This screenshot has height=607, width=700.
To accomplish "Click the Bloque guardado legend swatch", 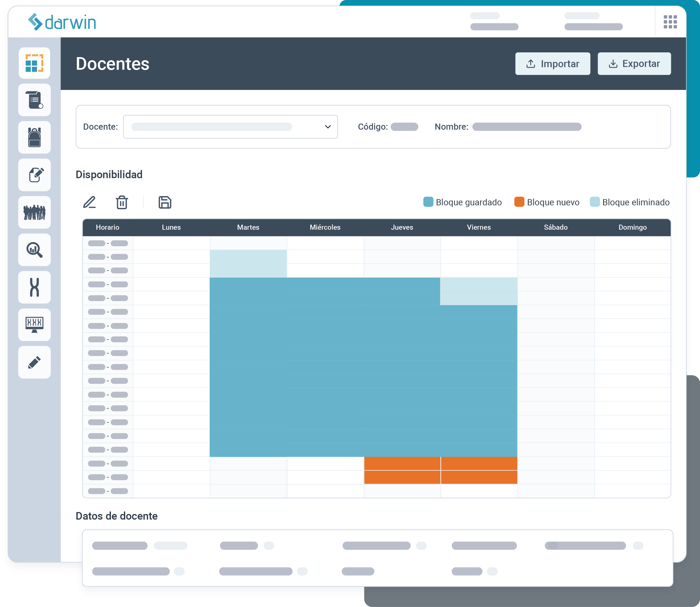I will (x=428, y=202).
